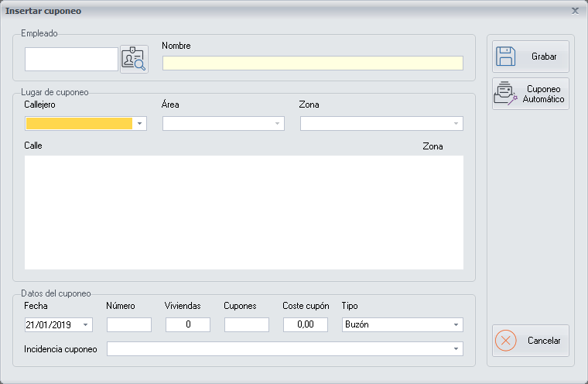Click the employee search icon button
Viewport: 588px width, 384px height.
[x=134, y=60]
